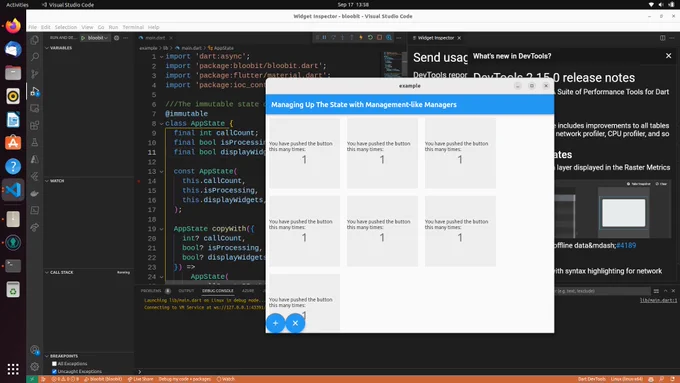
Task: Open the remote window status bar icon
Action: [32, 379]
